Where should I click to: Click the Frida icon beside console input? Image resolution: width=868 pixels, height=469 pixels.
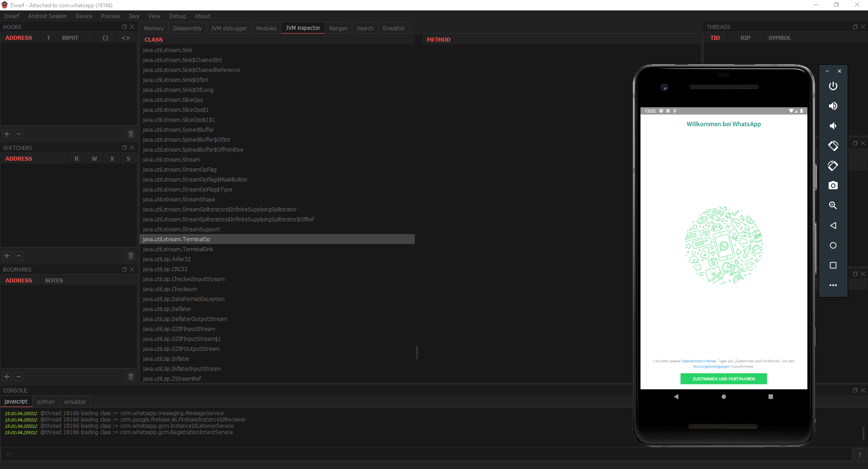click(x=859, y=454)
